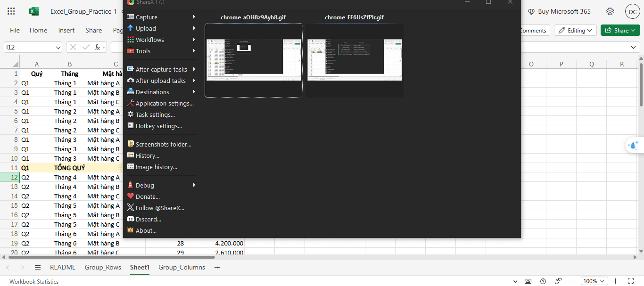Select row 12 header

10,177
